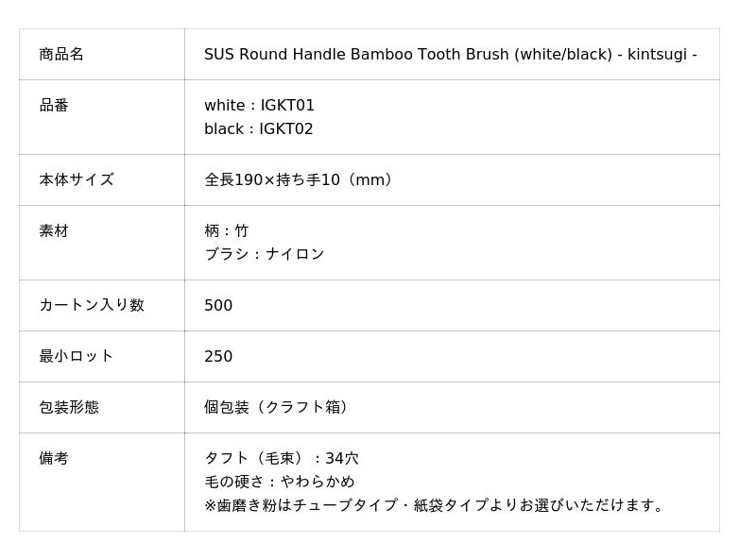
Task: Click the 本体サイズ row label
Action: 77,179
